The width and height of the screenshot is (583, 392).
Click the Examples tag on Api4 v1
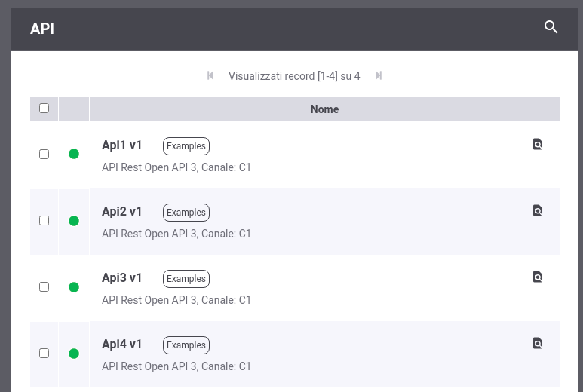tap(186, 345)
